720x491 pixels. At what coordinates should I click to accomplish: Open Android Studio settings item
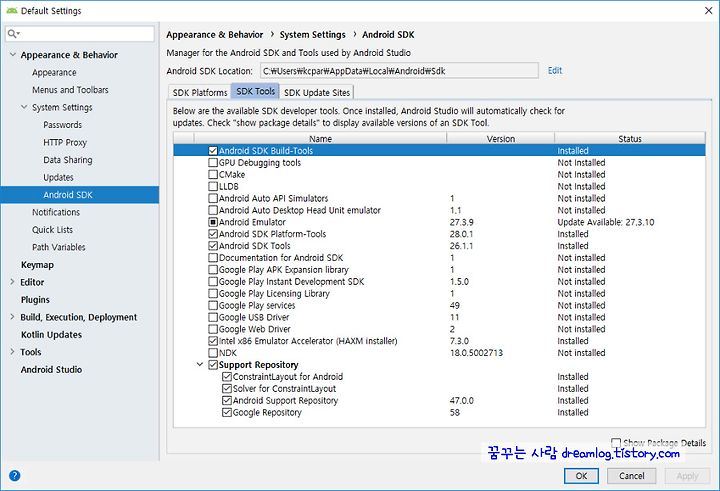(51, 369)
